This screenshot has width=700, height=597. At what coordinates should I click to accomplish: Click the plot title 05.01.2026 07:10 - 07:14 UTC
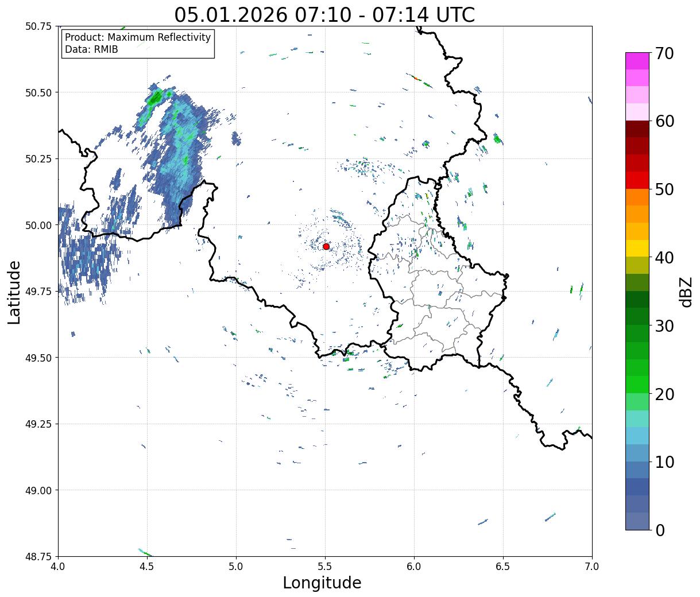(x=324, y=14)
